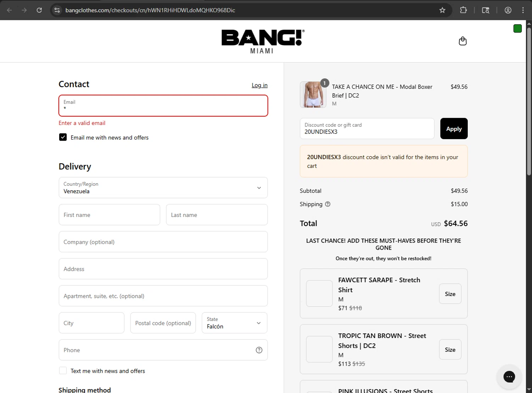This screenshot has width=532, height=393.
Task: Open the Country/Region dropdown
Action: [x=163, y=188]
